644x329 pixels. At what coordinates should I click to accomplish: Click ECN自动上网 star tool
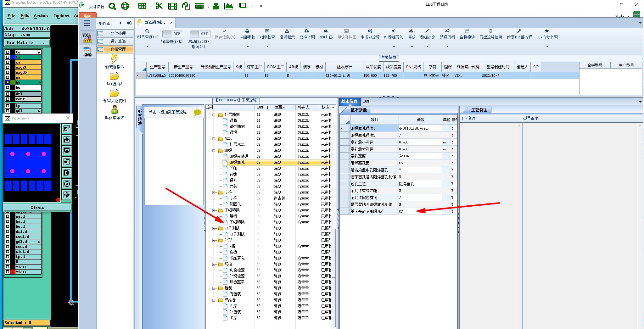click(x=547, y=34)
